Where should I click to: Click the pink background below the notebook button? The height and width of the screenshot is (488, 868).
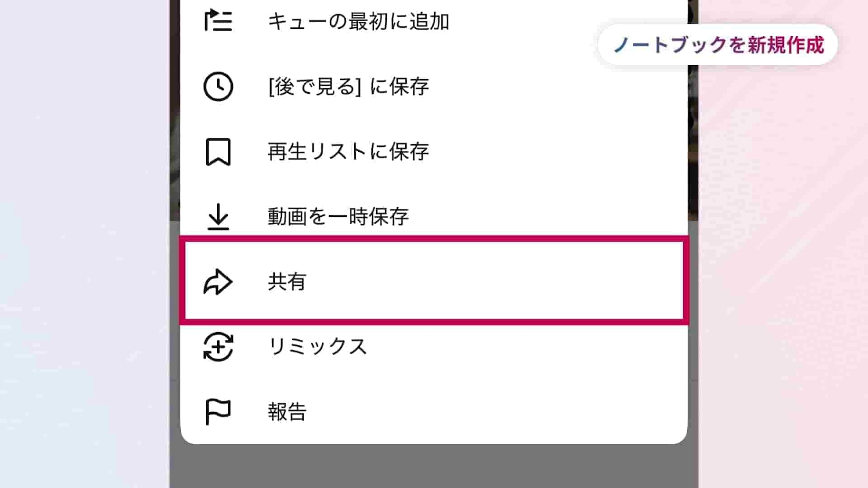[x=782, y=236]
